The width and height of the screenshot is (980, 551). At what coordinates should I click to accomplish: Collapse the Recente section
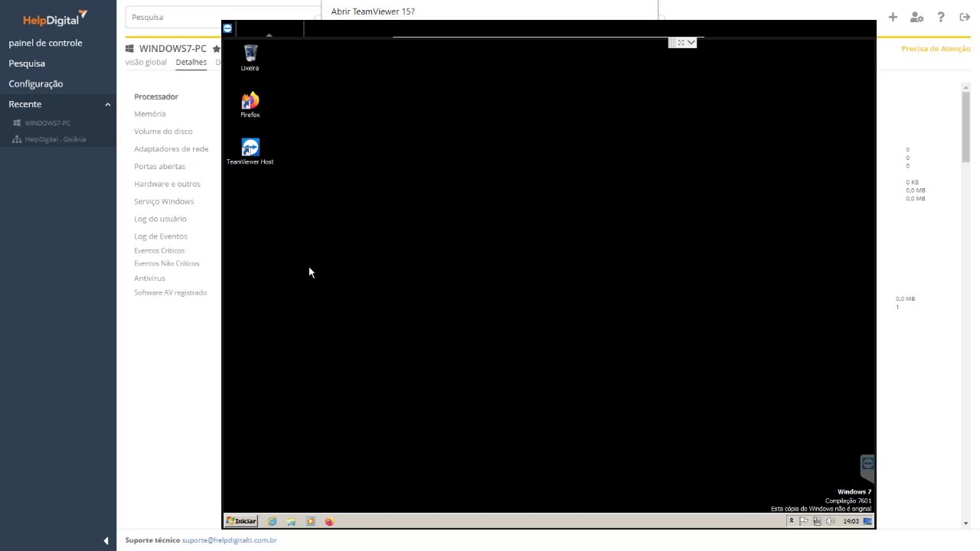(x=108, y=104)
